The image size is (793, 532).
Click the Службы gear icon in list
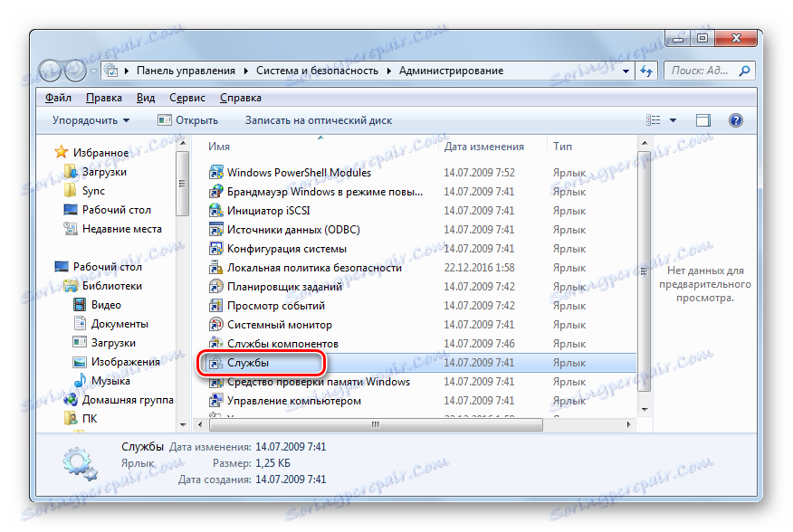coord(216,363)
